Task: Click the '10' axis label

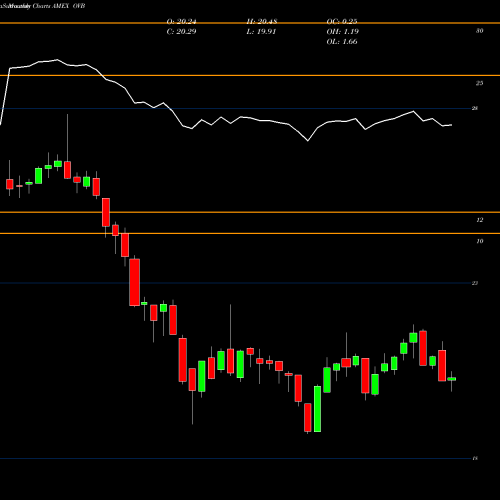Action: point(479,241)
